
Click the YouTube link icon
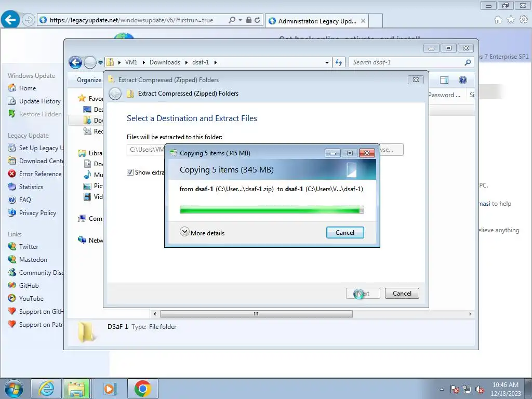point(12,299)
